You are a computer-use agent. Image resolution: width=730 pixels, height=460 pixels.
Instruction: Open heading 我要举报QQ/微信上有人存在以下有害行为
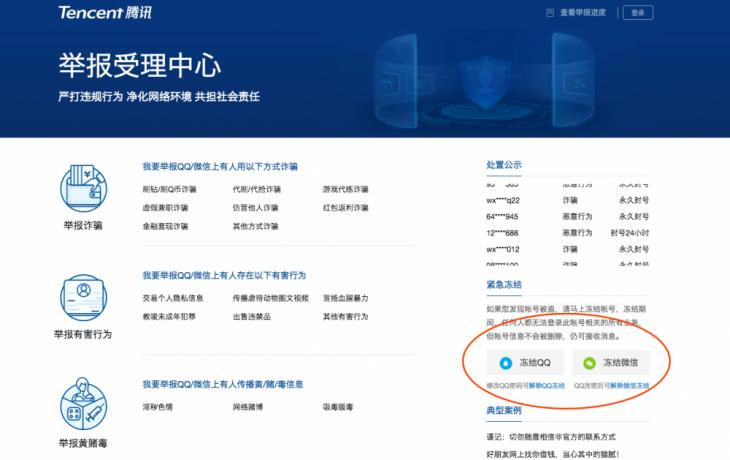coord(224,276)
